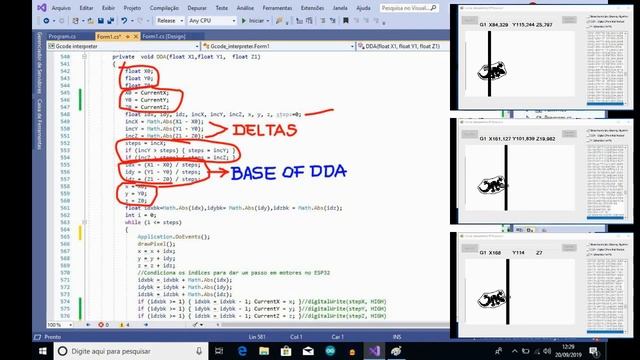The image size is (640, 360).
Task: Click the comment selected lines icon
Action: pos(323,20)
